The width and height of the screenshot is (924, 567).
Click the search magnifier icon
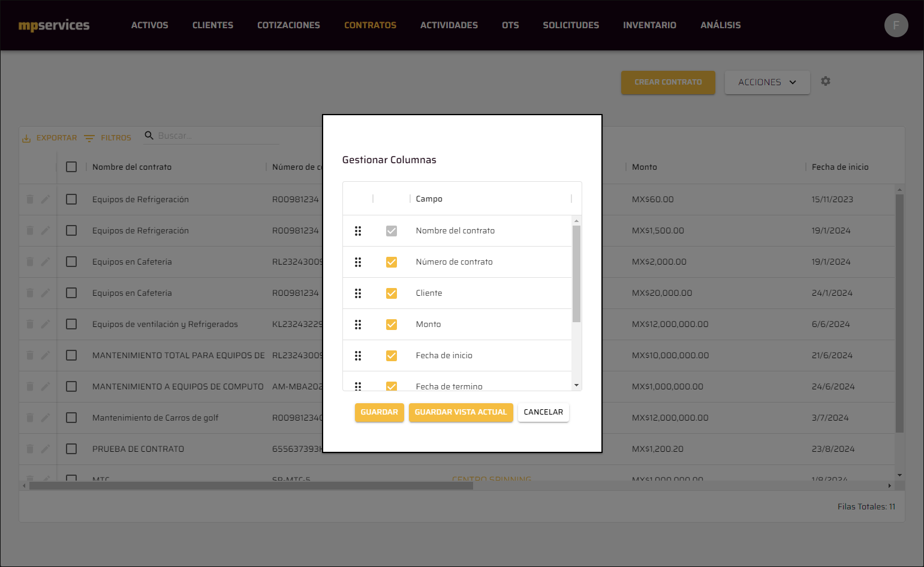coord(149,136)
